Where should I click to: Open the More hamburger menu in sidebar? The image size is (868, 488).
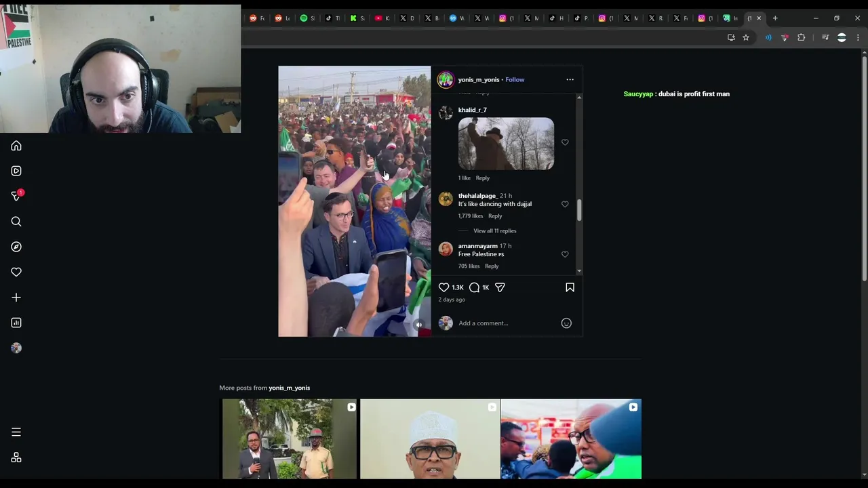16,432
